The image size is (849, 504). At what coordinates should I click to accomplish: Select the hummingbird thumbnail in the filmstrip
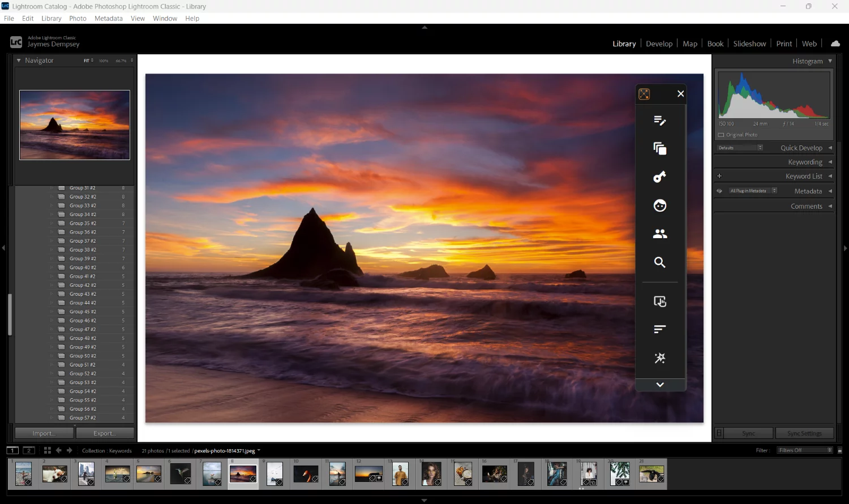(180, 473)
